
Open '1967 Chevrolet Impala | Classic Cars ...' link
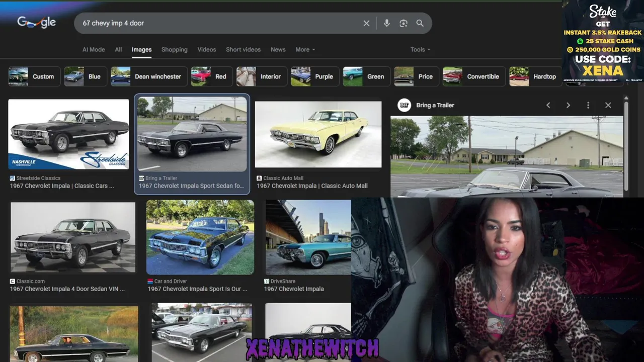[62, 186]
